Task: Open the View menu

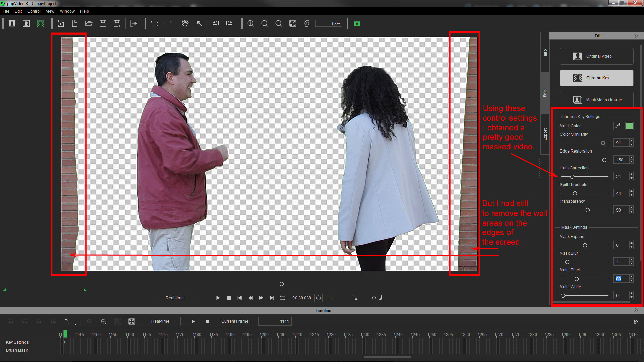Action: click(50, 11)
